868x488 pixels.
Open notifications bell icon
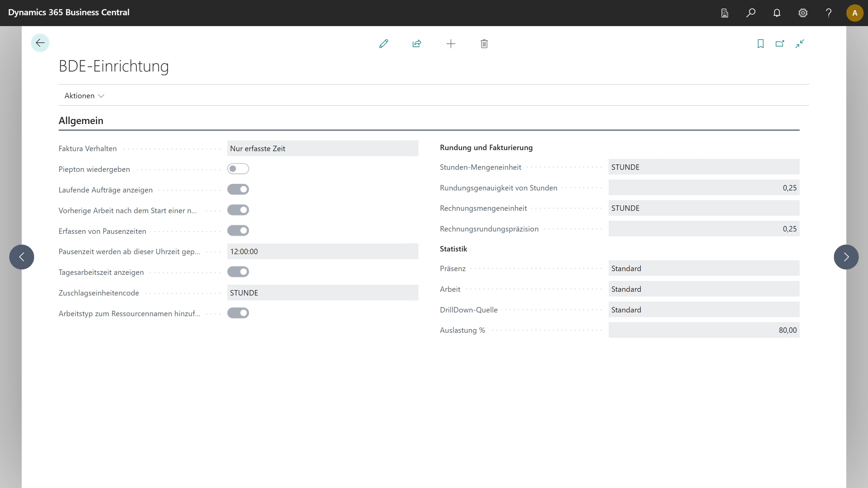click(777, 13)
